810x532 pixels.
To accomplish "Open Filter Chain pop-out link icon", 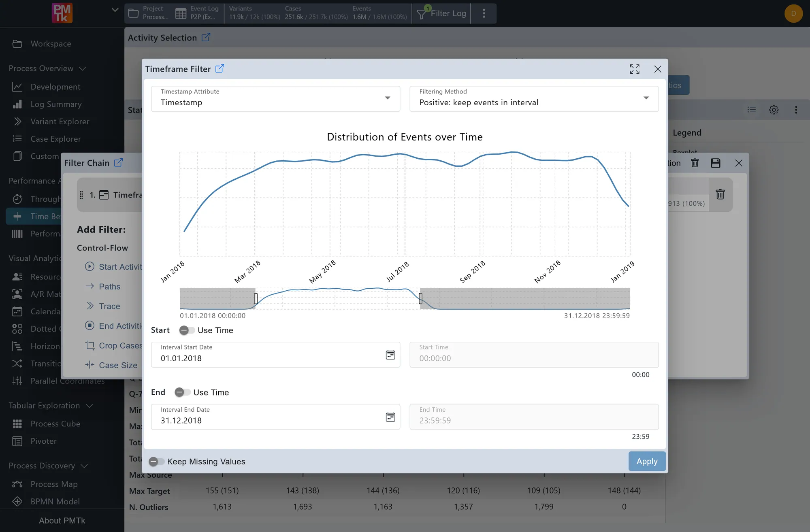I will [118, 162].
